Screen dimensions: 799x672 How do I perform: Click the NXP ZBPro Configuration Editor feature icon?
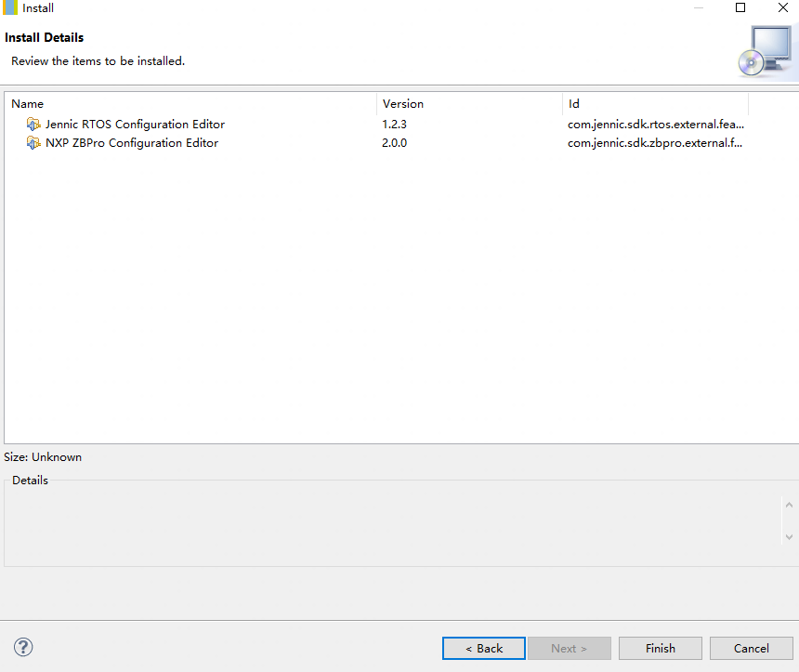[33, 143]
